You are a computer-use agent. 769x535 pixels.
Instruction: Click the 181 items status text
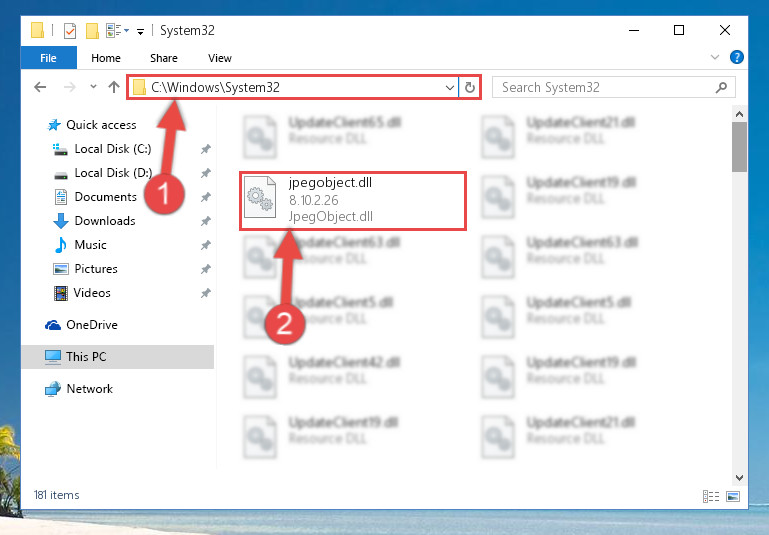coord(56,495)
